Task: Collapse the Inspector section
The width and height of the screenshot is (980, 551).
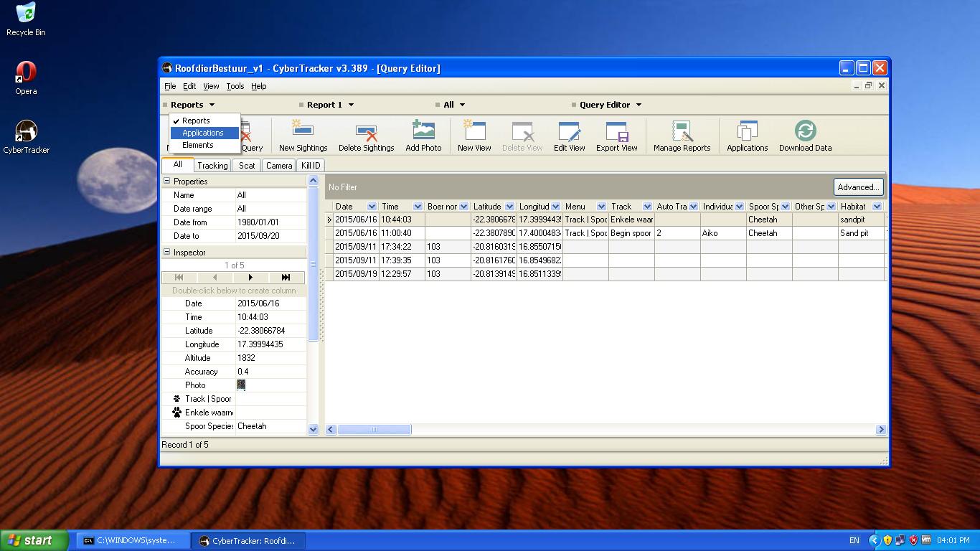Action: pos(167,253)
